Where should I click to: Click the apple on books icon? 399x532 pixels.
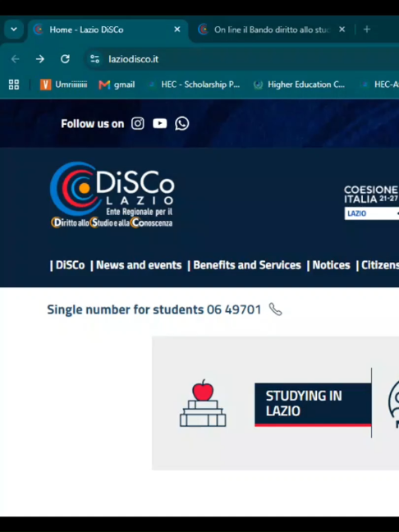coord(203,403)
